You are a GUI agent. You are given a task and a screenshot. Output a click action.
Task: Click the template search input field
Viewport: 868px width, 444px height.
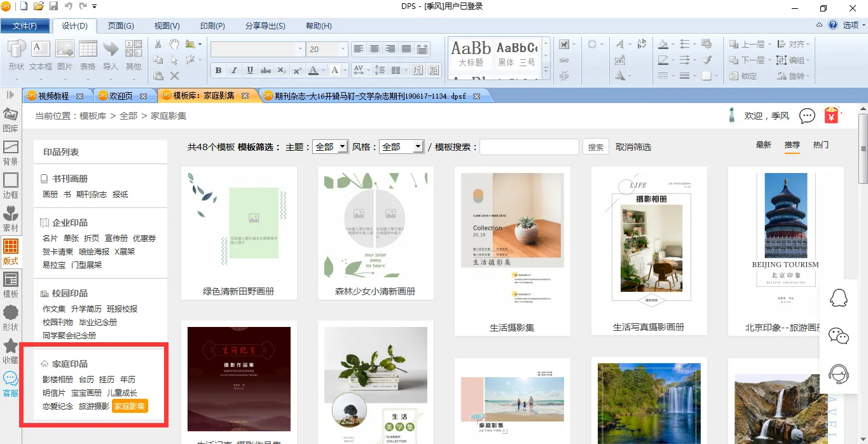click(x=528, y=147)
